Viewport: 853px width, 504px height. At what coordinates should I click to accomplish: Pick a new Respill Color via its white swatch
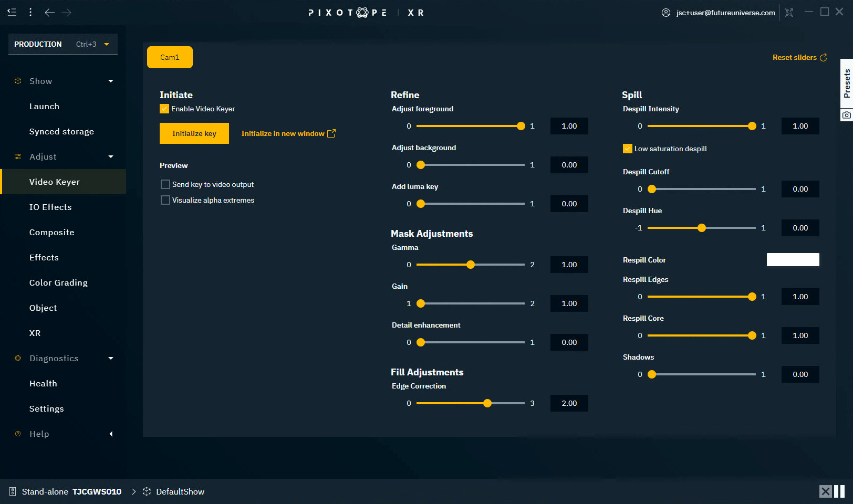coord(793,259)
